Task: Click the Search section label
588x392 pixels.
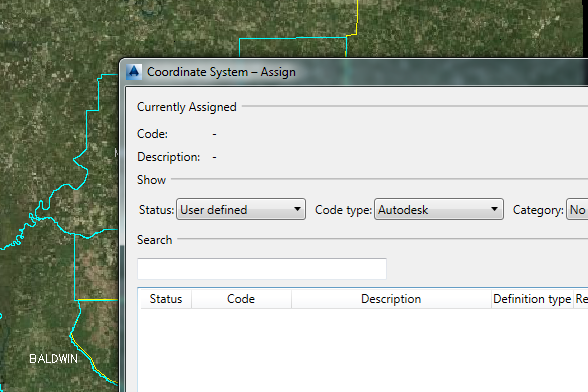Action: 154,240
